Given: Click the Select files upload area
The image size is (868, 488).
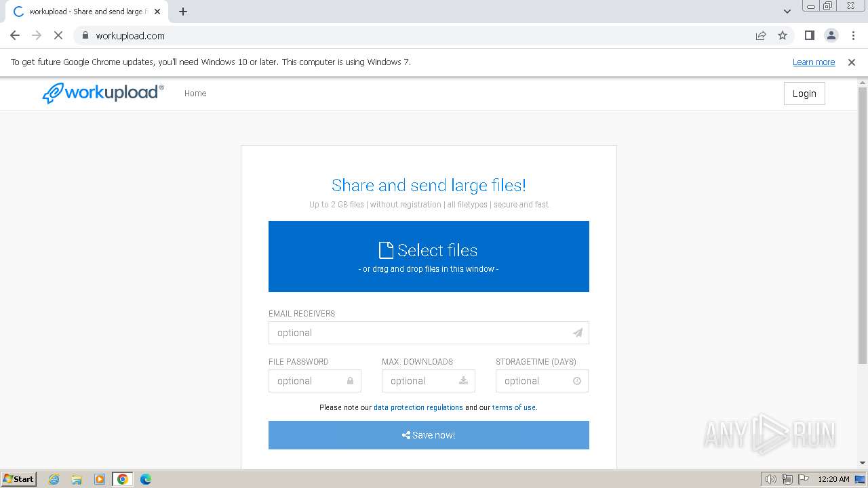Looking at the screenshot, I should point(429,256).
